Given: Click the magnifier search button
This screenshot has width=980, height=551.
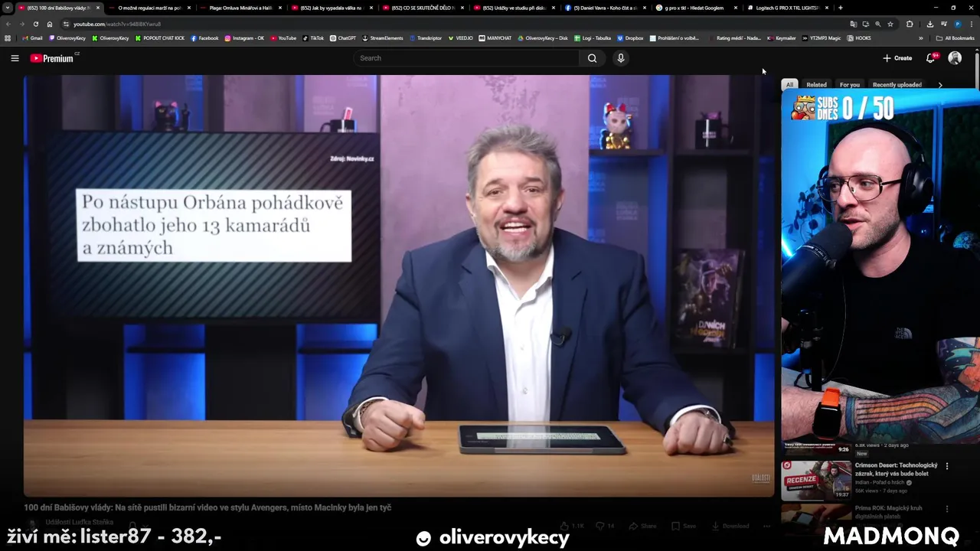Looking at the screenshot, I should pos(592,58).
